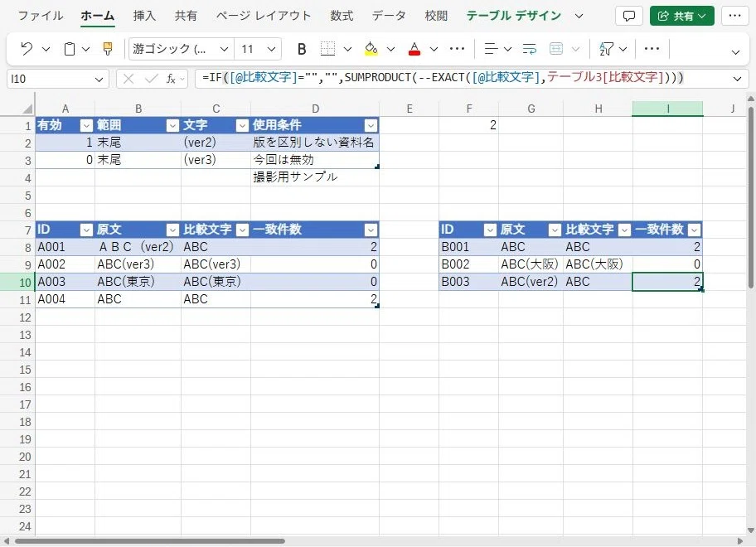Image resolution: width=756 pixels, height=547 pixels.
Task: Expand the ribbon chevron at right
Action: tap(735, 52)
